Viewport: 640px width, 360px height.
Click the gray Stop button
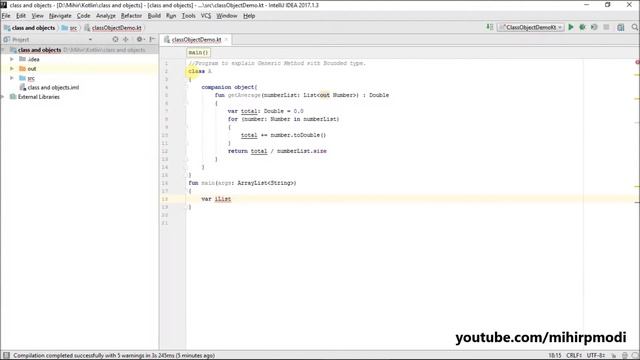pos(606,27)
